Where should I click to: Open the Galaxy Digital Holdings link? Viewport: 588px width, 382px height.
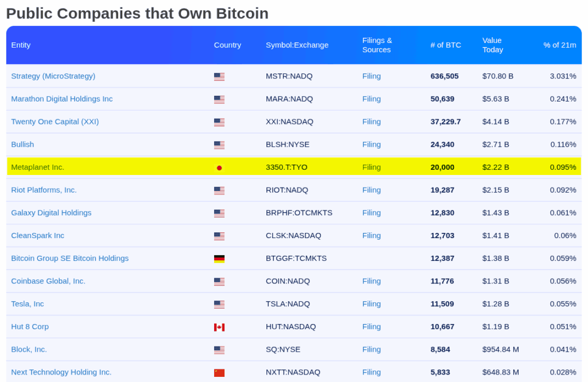(x=51, y=213)
